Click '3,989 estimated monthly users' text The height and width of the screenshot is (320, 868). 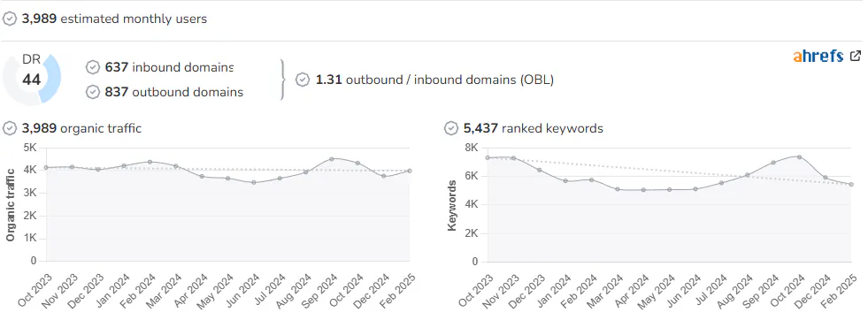click(x=114, y=19)
